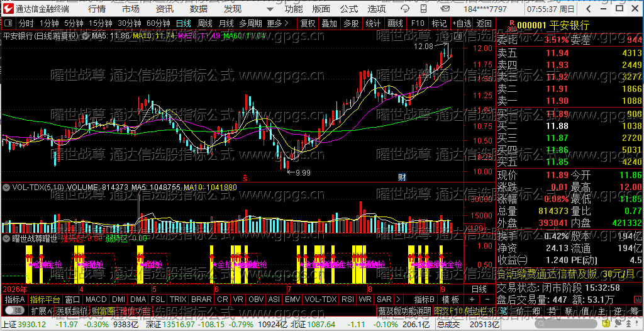This screenshot has width=644, height=331.
Task: Select the 值 tab in right panel footer
Action: click(584, 310)
